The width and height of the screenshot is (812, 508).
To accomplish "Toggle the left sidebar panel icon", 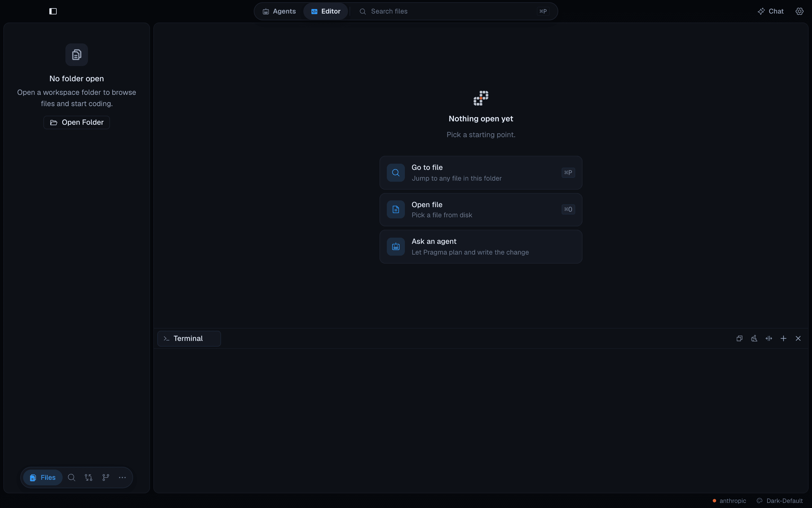I will tap(53, 11).
